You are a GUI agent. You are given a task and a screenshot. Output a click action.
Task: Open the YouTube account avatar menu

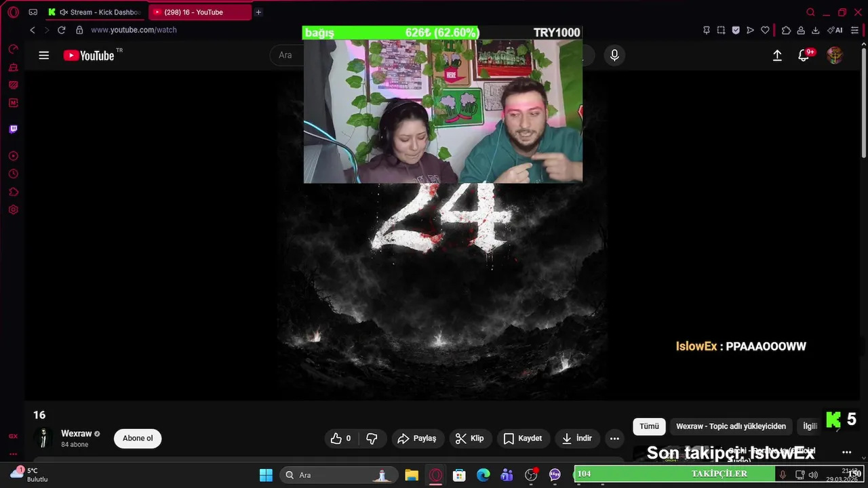point(835,56)
